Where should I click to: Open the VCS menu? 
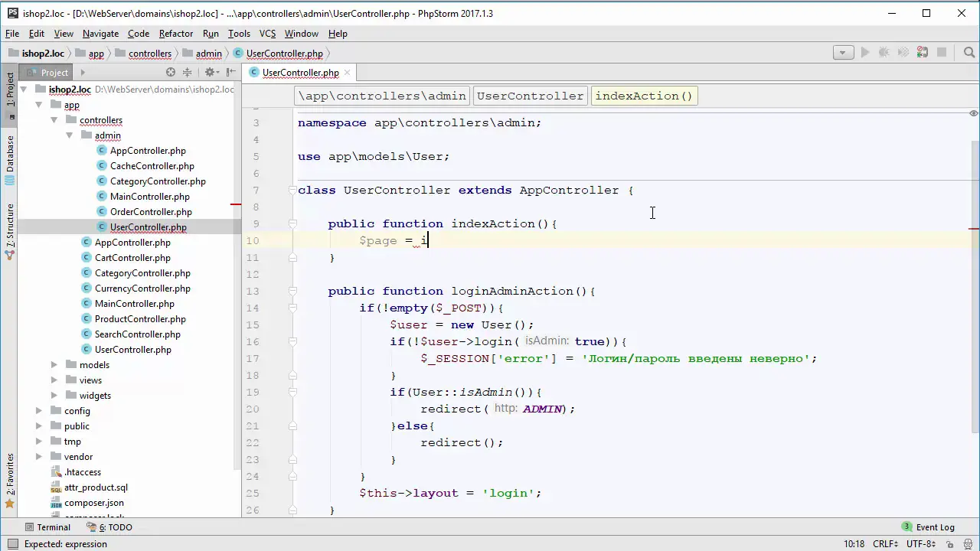pos(267,34)
